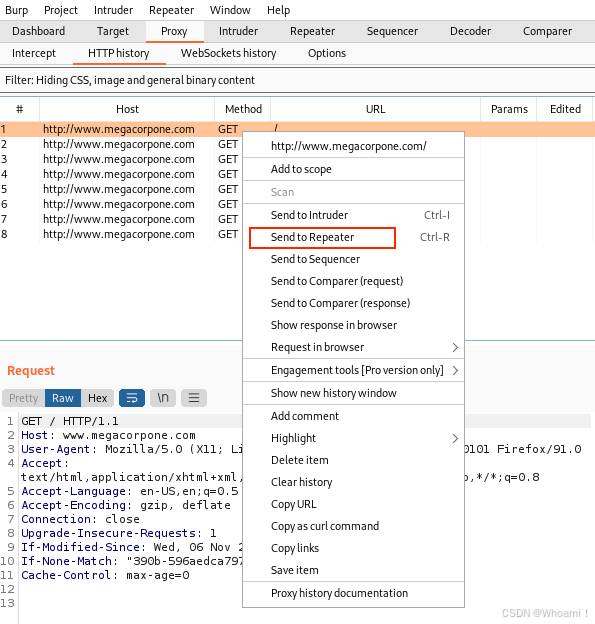The image size is (595, 624).
Task: Choose Copy URL in context menu
Action: click(x=353, y=504)
